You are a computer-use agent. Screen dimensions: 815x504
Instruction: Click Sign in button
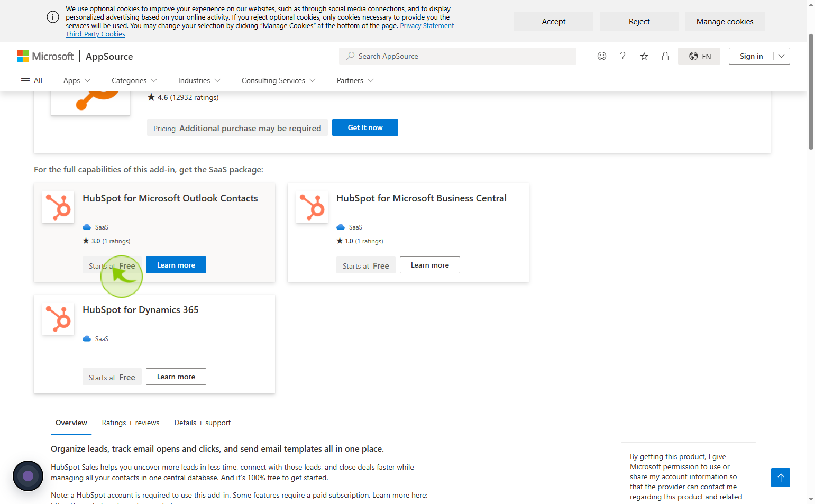[751, 56]
